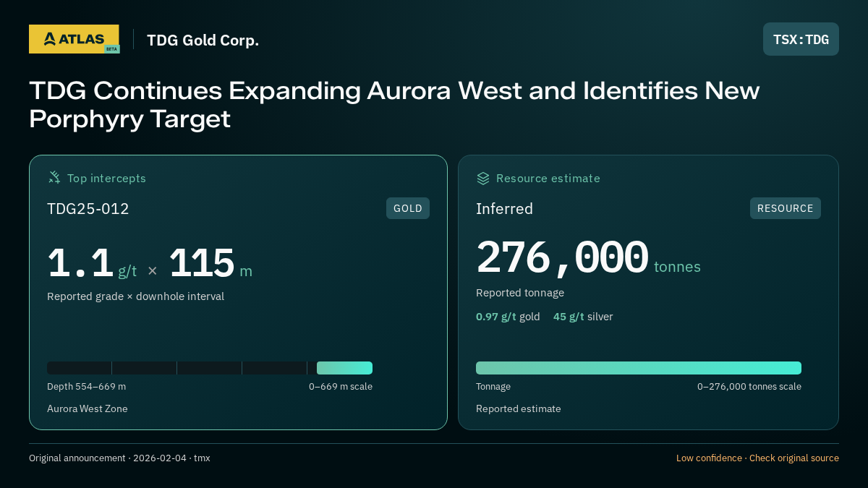
Task: Click the drill icon beside Top intercepts
Action: (x=54, y=177)
